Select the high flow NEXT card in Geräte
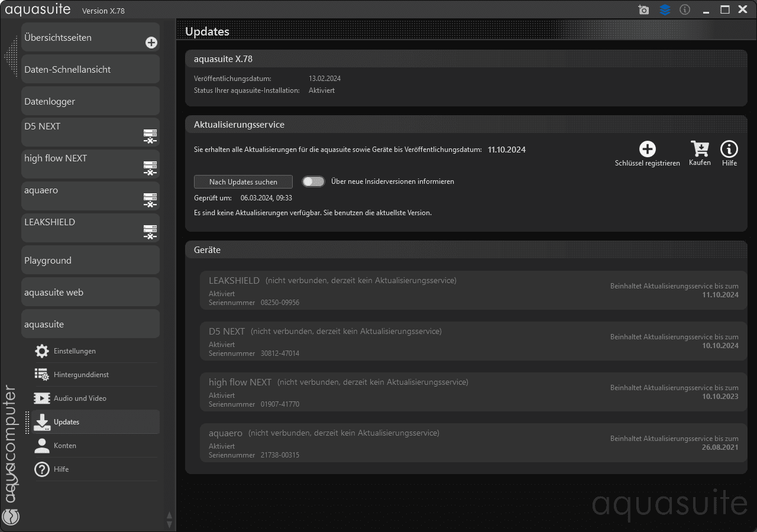757x532 pixels. coord(474,392)
